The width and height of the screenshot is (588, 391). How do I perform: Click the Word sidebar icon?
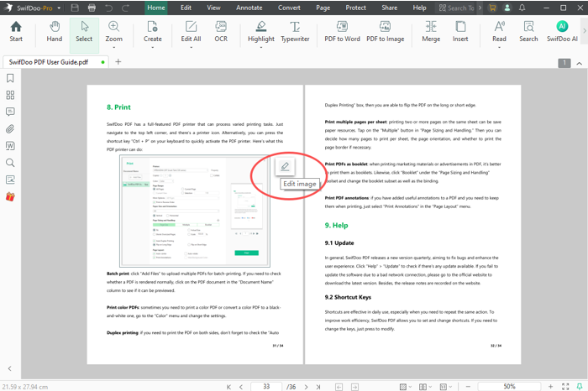tap(10, 146)
